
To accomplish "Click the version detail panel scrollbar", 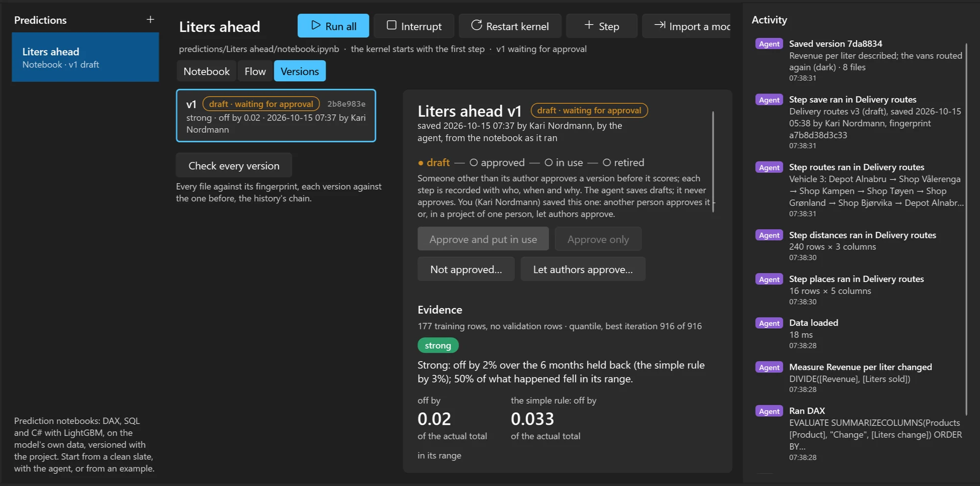I will tap(713, 162).
